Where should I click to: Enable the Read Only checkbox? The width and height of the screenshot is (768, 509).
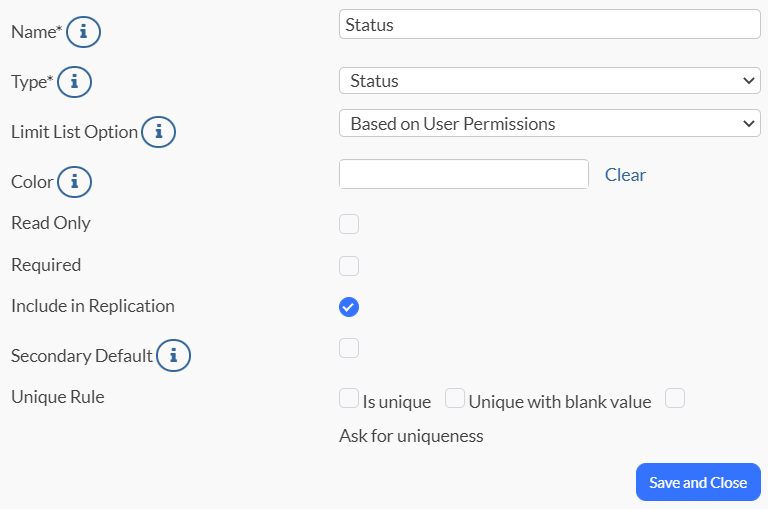click(349, 224)
